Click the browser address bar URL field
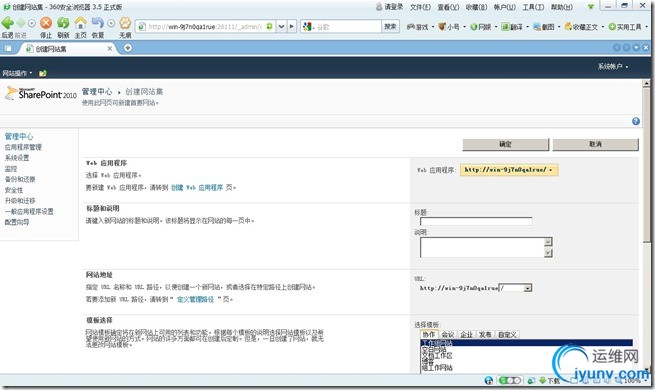The image size is (655, 390). 206,27
